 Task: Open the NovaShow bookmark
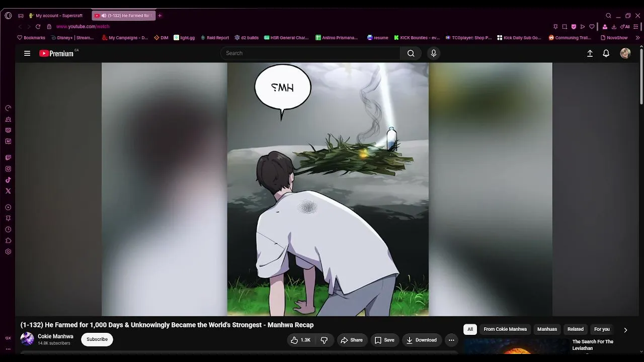click(x=614, y=38)
